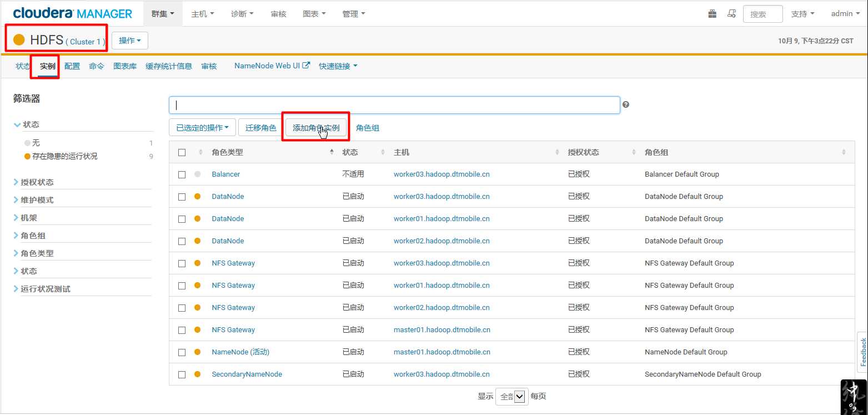Open the Balancer role link

coord(226,174)
